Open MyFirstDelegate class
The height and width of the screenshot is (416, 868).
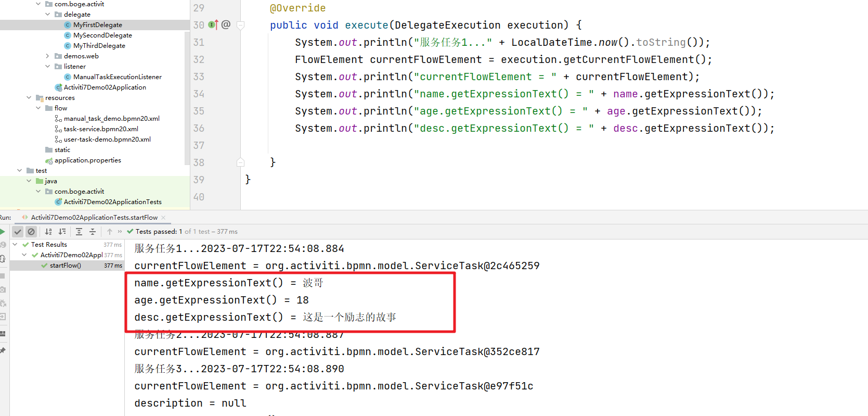(x=98, y=25)
